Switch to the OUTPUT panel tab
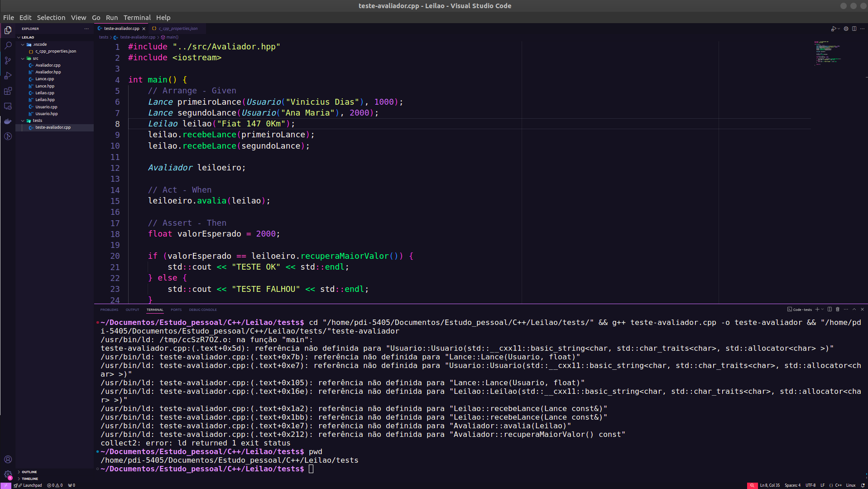The width and height of the screenshot is (868, 489). 132,310
